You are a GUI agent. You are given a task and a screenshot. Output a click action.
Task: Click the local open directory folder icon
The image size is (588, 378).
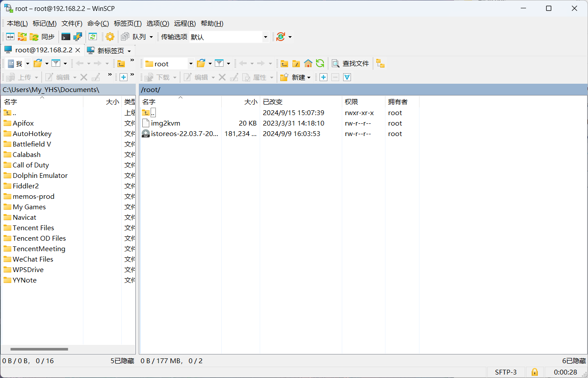(38, 64)
